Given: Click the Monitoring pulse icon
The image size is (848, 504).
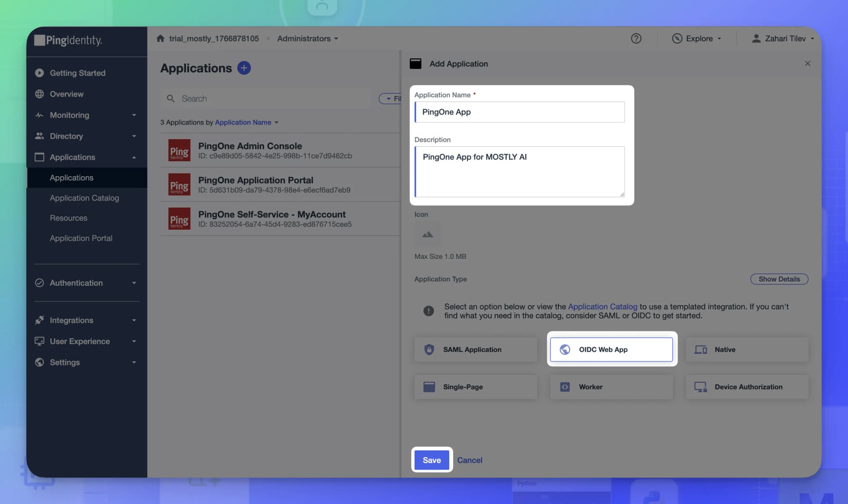Looking at the screenshot, I should point(39,115).
